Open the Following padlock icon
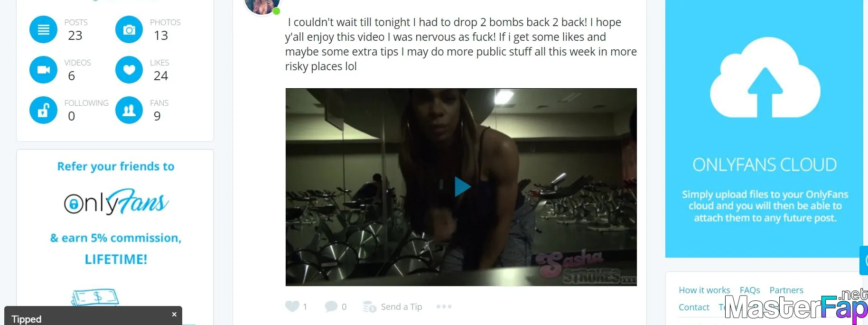 click(43, 110)
